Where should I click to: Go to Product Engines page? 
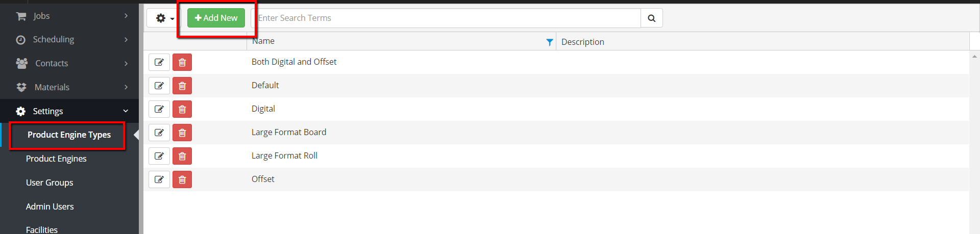coord(56,159)
